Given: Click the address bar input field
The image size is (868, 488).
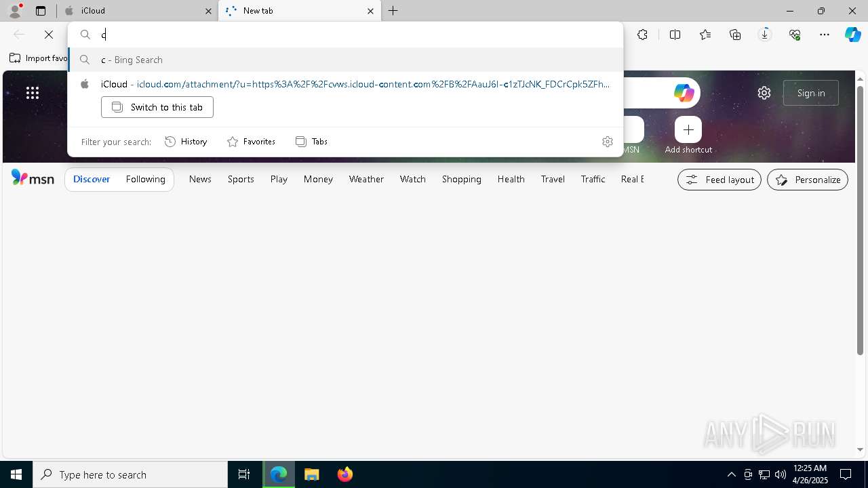Looking at the screenshot, I should (x=345, y=35).
